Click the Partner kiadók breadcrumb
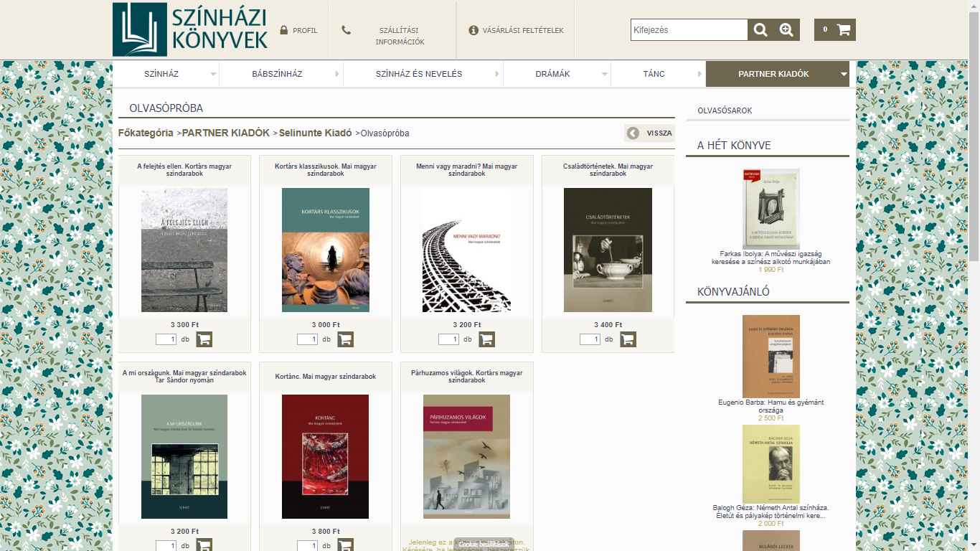This screenshot has width=980, height=551. pyautogui.click(x=226, y=133)
